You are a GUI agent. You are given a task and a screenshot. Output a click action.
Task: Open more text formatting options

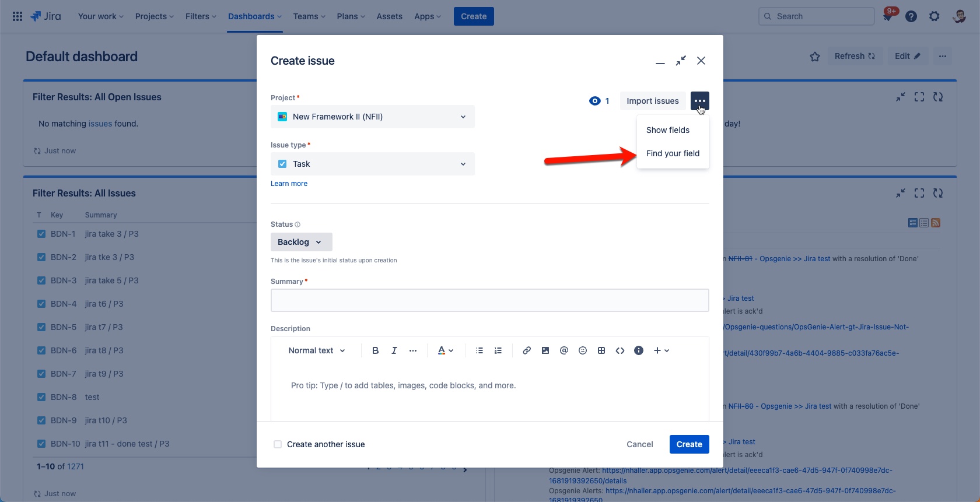coord(413,350)
